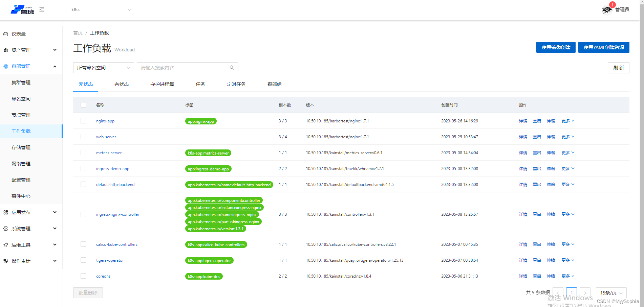The width and height of the screenshot is (644, 307).
Task: Expand 更多 menu for coredns
Action: click(x=568, y=276)
